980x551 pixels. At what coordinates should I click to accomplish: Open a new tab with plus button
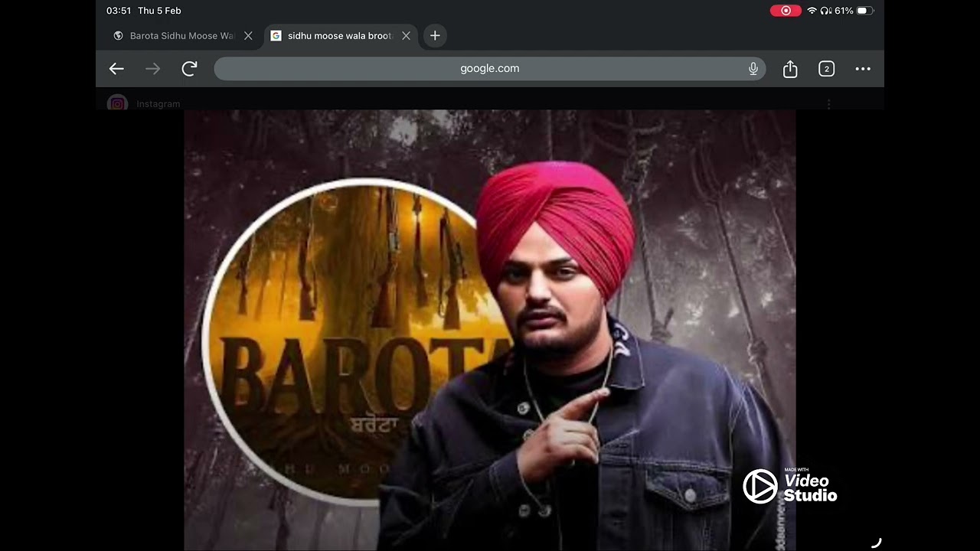(435, 36)
